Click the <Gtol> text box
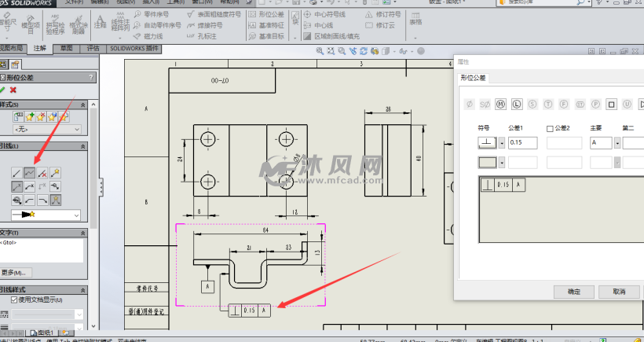This screenshot has height=342, width=644. (x=42, y=250)
